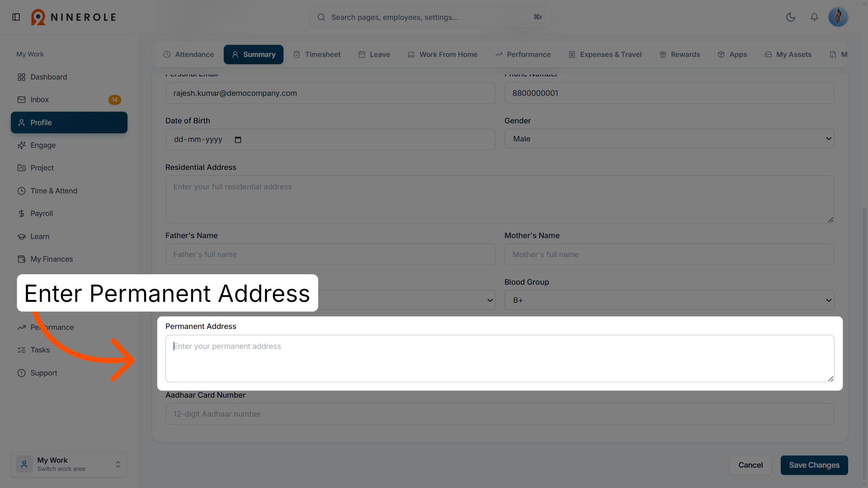Switch work area via My Work selector
This screenshot has width=868, height=488.
[69, 464]
